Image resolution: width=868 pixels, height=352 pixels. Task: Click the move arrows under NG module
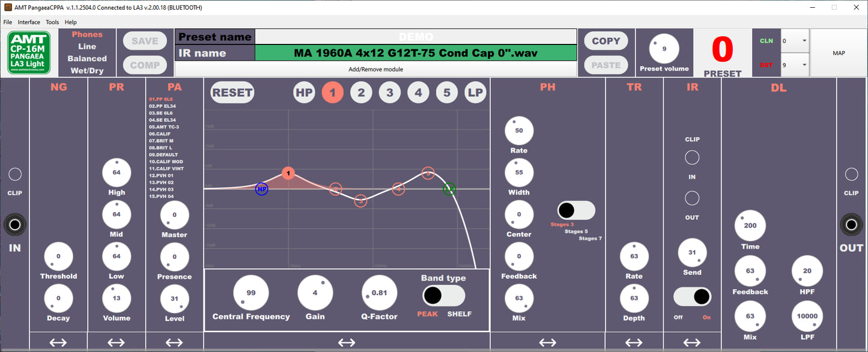pyautogui.click(x=58, y=342)
